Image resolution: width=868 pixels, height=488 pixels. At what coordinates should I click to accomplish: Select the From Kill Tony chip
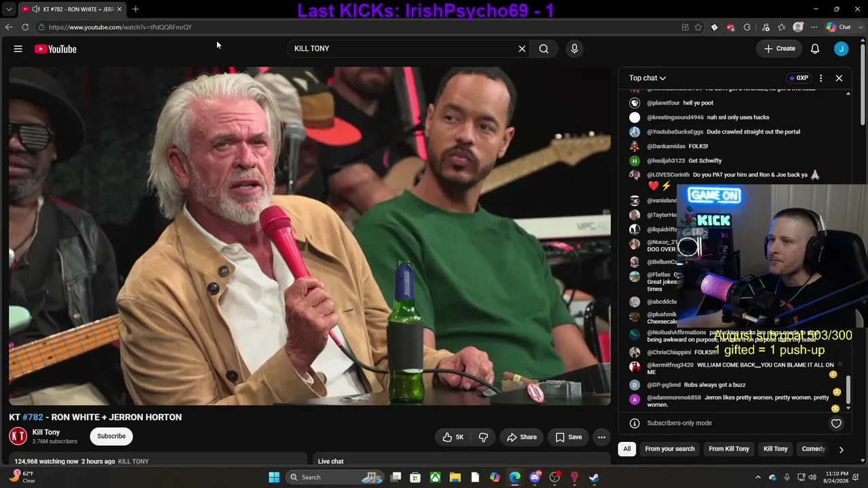click(729, 449)
